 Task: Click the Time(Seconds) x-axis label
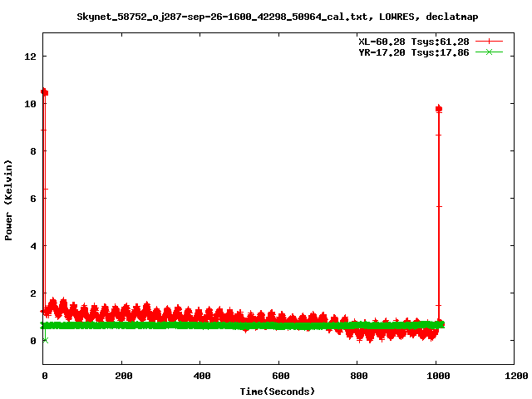277,392
